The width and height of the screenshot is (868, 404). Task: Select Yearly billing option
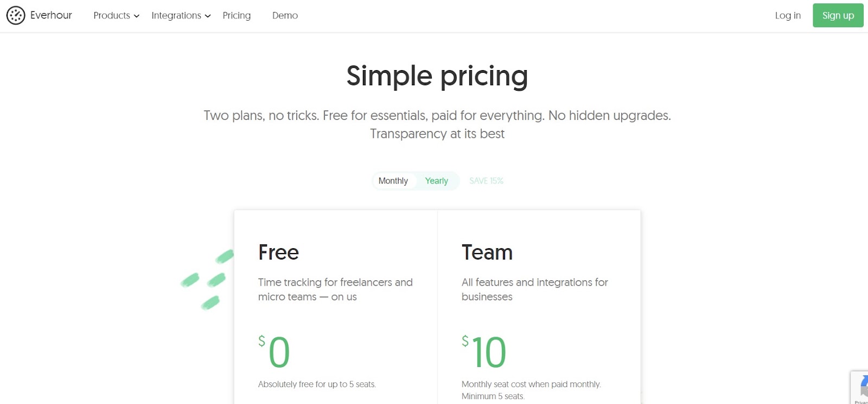coord(437,180)
